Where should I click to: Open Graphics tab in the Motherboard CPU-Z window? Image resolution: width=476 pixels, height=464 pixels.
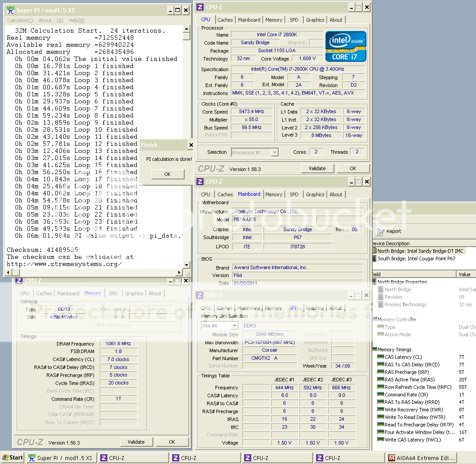(315, 194)
